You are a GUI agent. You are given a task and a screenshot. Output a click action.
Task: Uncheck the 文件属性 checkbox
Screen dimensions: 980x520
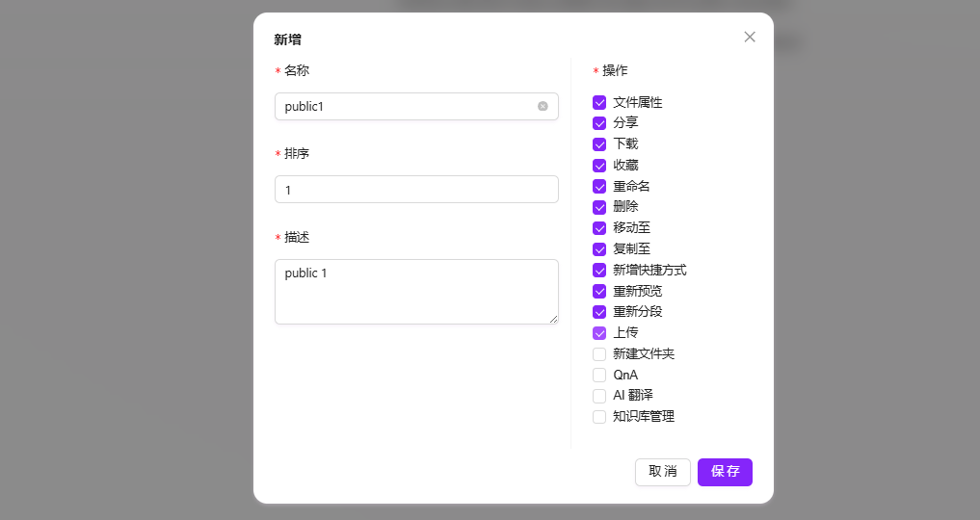[599, 102]
